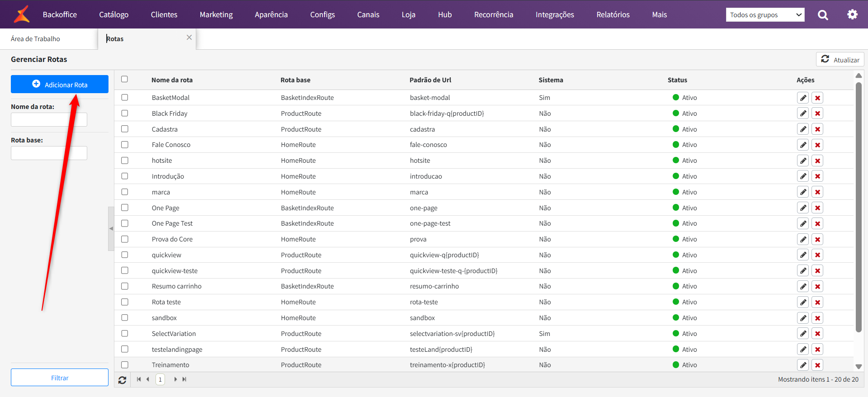Focus the Nome da rota filter field

[x=49, y=120]
